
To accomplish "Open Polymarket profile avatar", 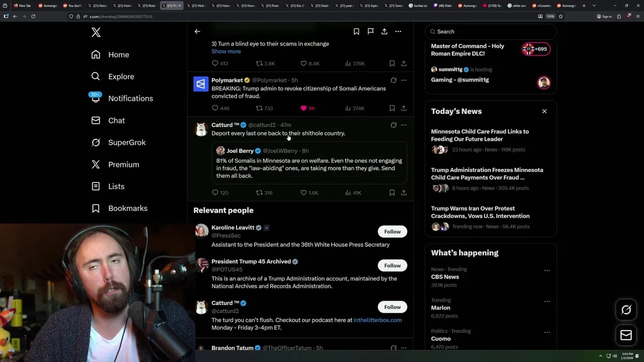I will click(x=201, y=84).
